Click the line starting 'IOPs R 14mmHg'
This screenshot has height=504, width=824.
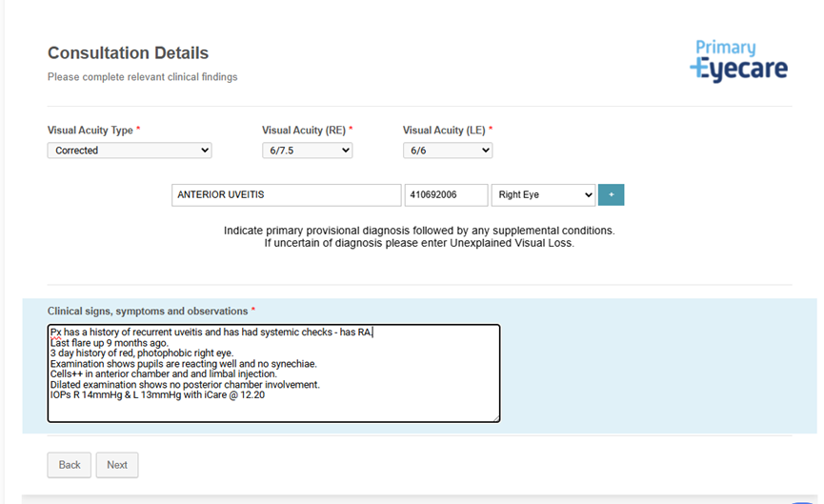point(157,395)
